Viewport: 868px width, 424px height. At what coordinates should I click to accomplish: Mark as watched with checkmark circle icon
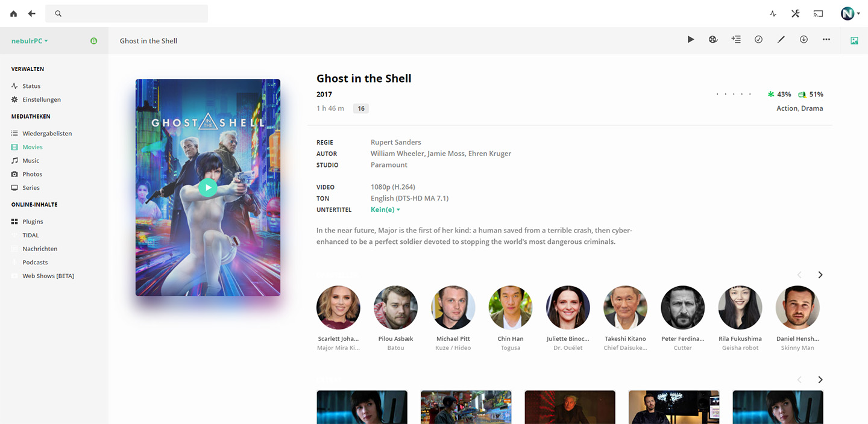758,39
